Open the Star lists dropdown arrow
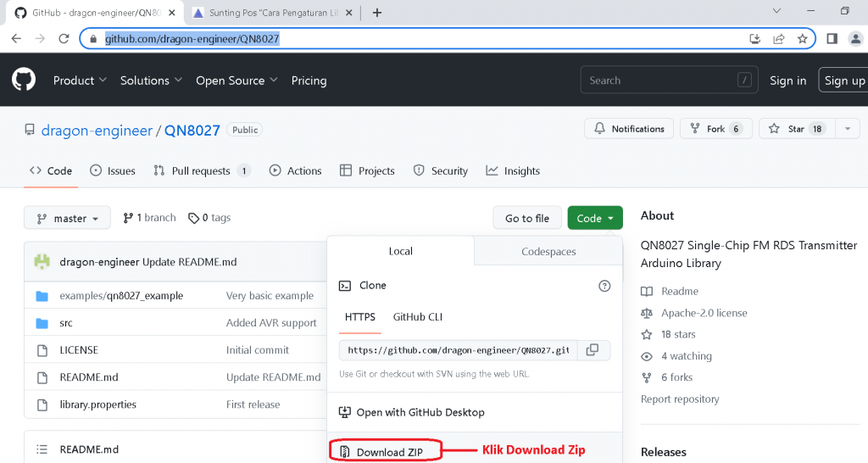 coord(848,129)
